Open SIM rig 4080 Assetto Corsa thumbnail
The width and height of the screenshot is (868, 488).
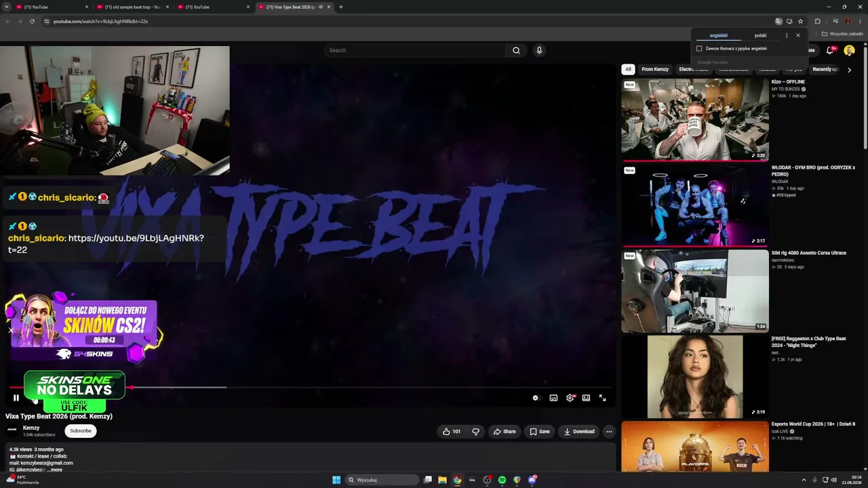click(x=695, y=291)
